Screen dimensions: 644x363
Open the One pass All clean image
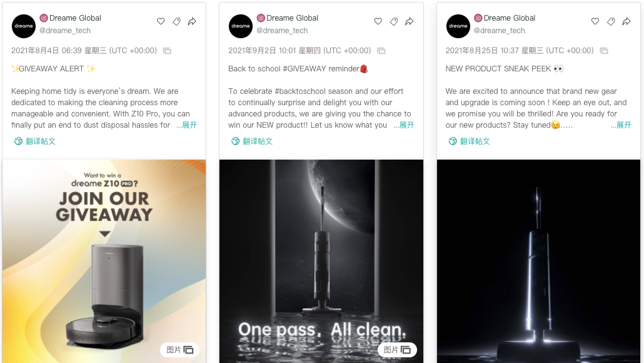(x=321, y=261)
